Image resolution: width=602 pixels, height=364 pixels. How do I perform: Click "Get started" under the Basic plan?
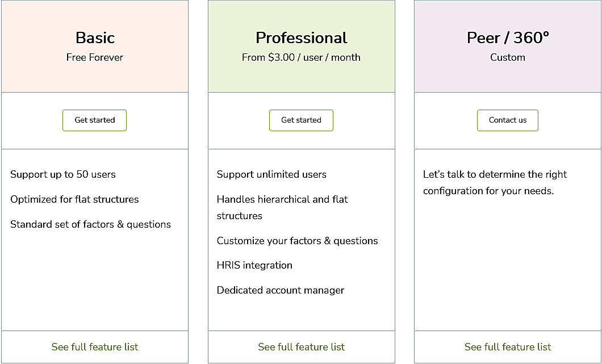(x=94, y=120)
